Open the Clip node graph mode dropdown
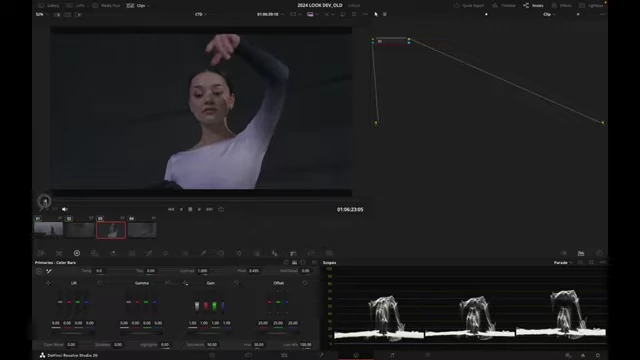 click(x=548, y=14)
